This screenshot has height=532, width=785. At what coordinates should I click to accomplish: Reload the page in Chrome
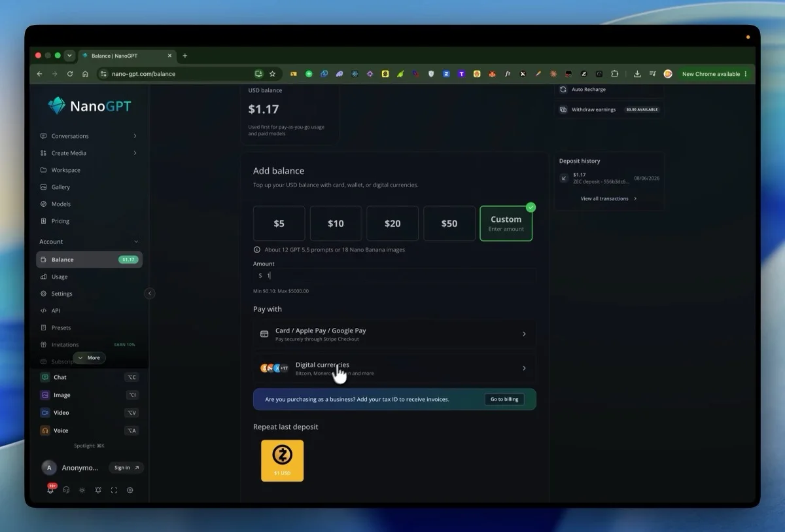click(x=70, y=74)
